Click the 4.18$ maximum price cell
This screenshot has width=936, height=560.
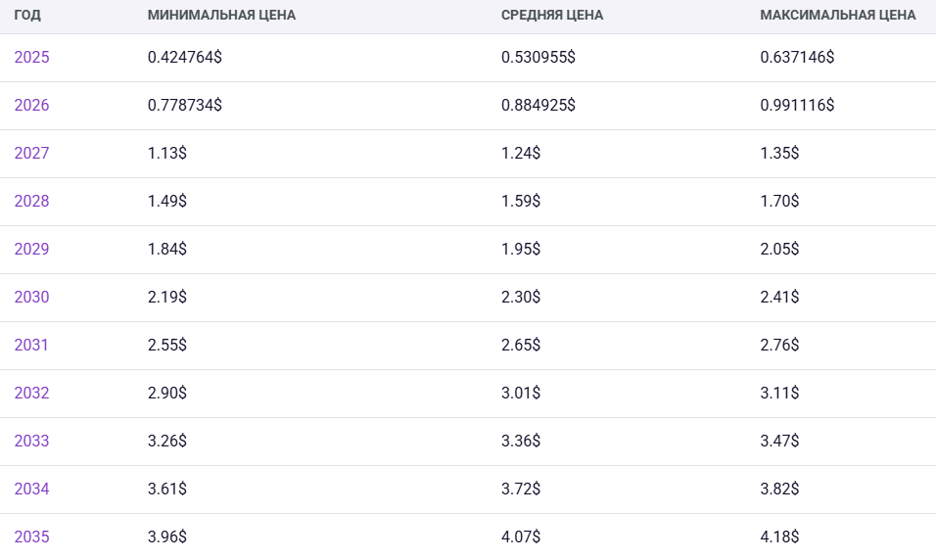[x=779, y=537]
